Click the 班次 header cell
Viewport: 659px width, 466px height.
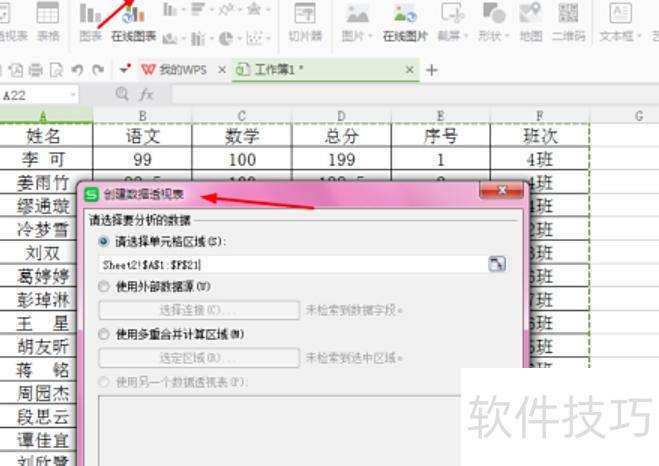pos(540,136)
